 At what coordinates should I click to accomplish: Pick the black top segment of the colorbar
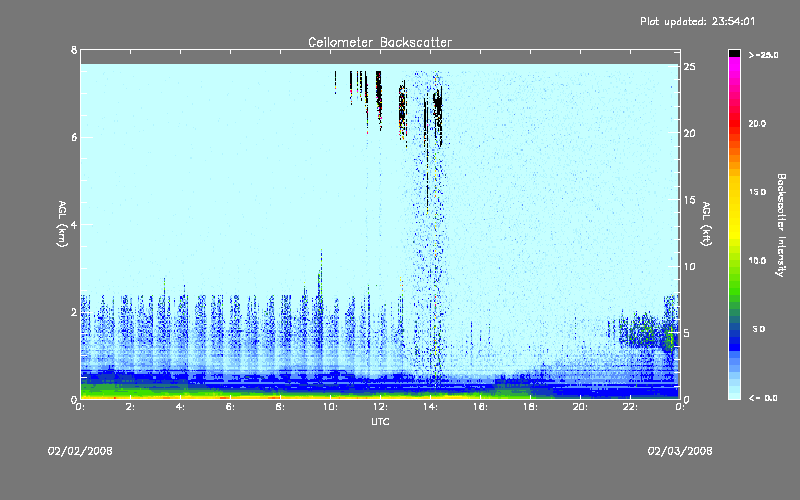tap(734, 53)
